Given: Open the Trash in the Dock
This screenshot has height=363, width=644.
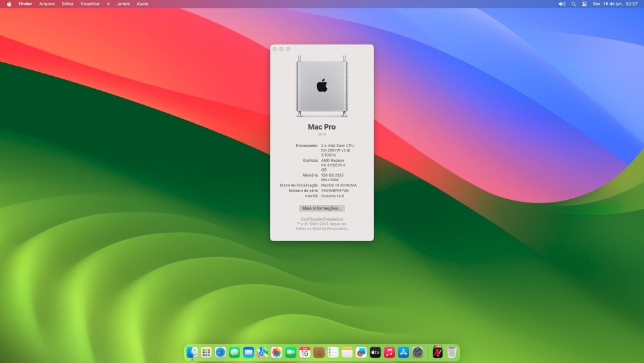Looking at the screenshot, I should point(452,352).
